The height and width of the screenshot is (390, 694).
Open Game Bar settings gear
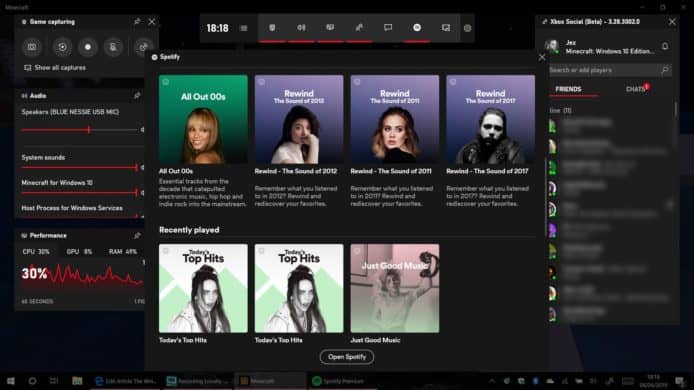click(x=467, y=28)
